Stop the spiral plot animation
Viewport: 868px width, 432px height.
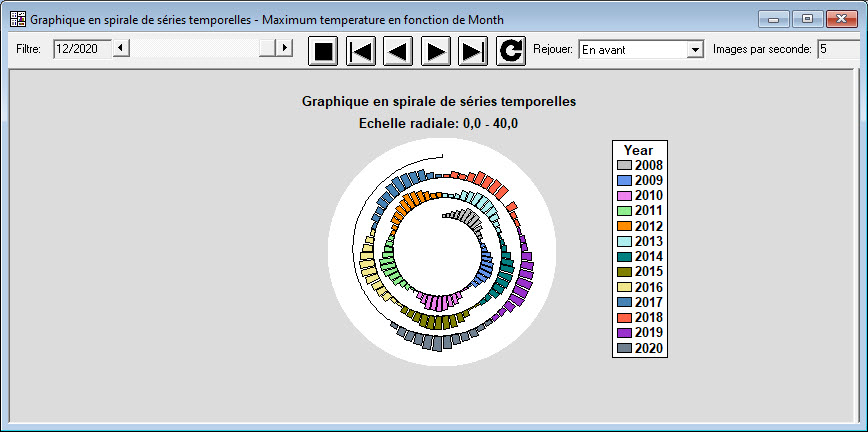[x=323, y=51]
